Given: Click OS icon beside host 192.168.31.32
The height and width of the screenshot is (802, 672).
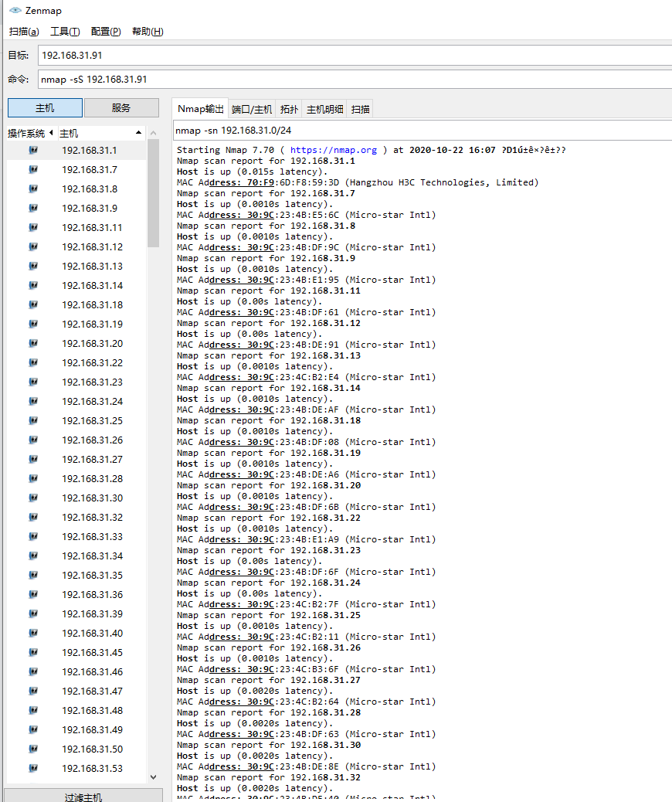Looking at the screenshot, I should (33, 517).
